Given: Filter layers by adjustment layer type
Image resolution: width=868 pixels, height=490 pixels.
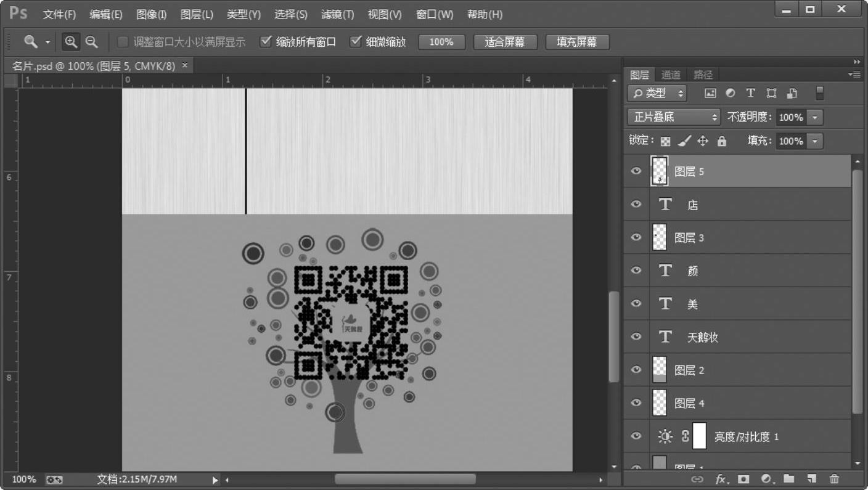Looking at the screenshot, I should click(x=731, y=93).
